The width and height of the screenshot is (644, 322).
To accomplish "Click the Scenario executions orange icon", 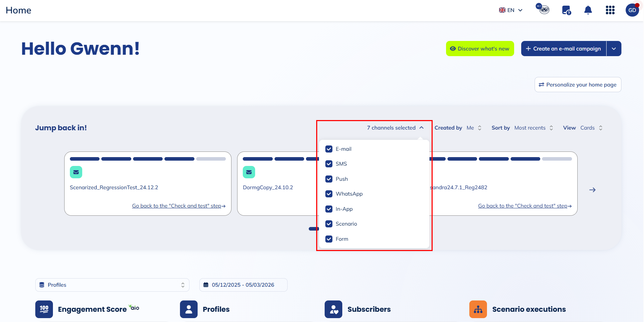I will [x=478, y=309].
